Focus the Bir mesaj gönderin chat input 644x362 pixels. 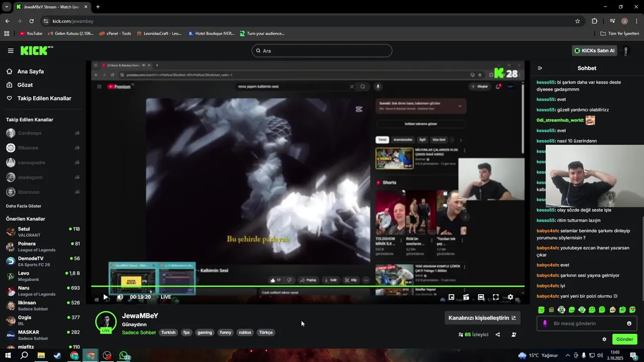point(587,323)
